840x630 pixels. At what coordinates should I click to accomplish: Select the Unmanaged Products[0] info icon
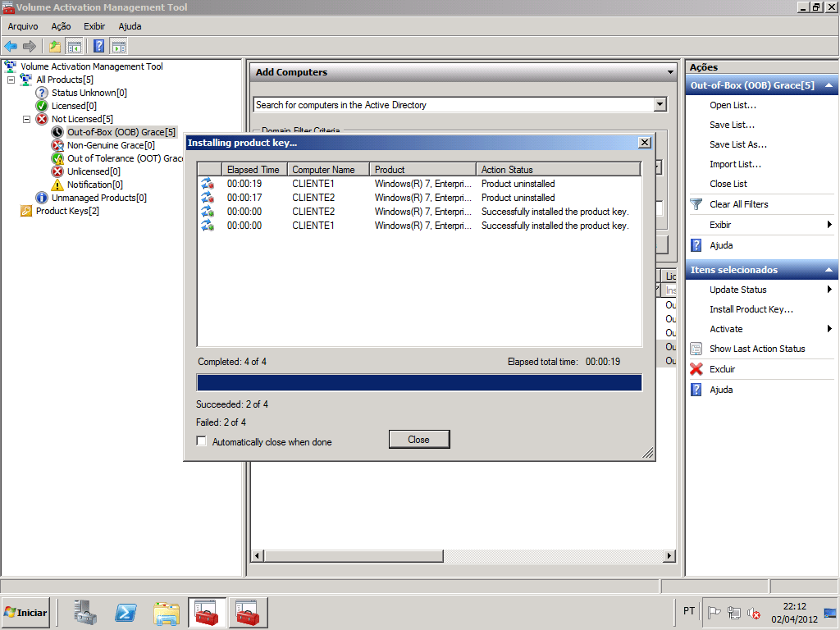tap(42, 198)
